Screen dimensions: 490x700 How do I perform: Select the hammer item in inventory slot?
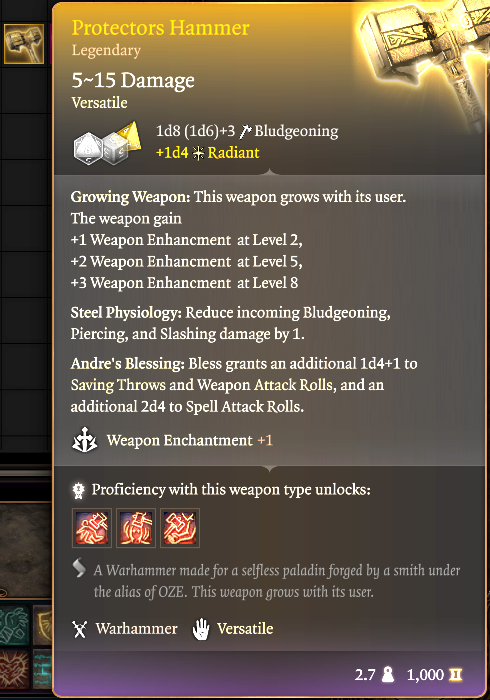click(24, 44)
